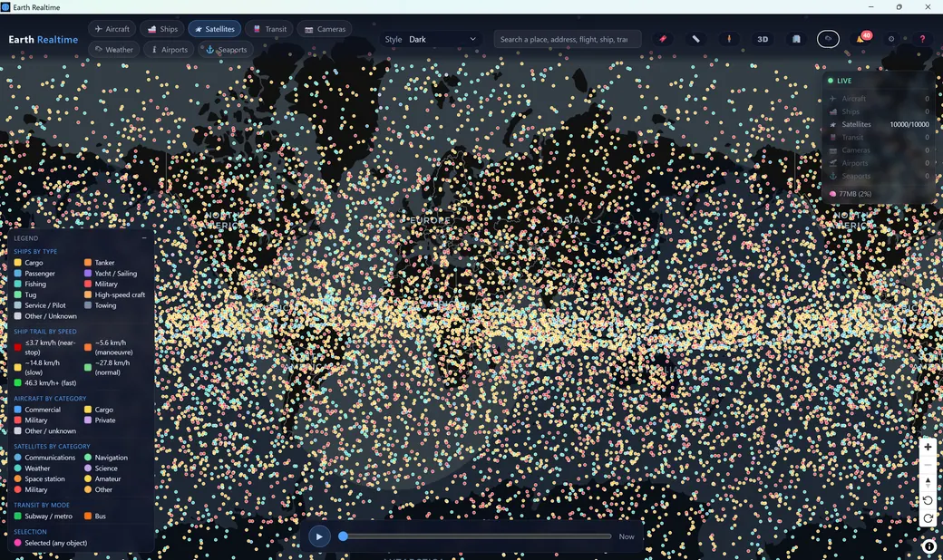The image size is (943, 560).
Task: Click the Navigation legend entry
Action: pyautogui.click(x=106, y=458)
